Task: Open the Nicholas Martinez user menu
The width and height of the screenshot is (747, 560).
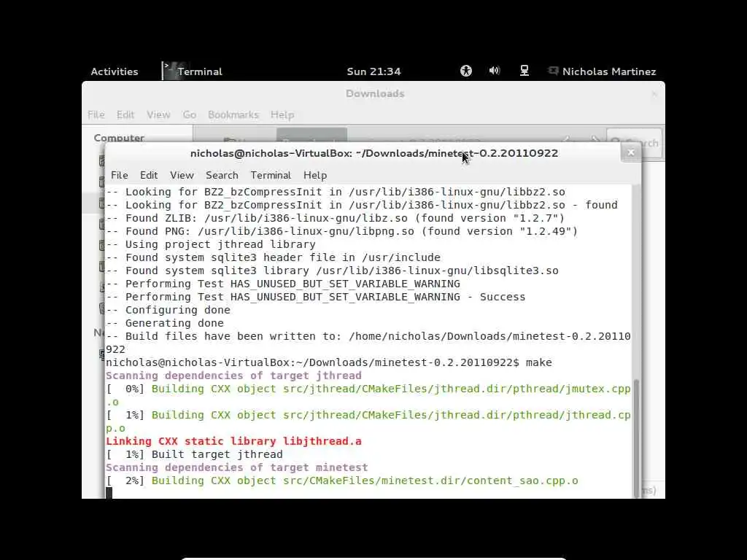Action: [609, 71]
